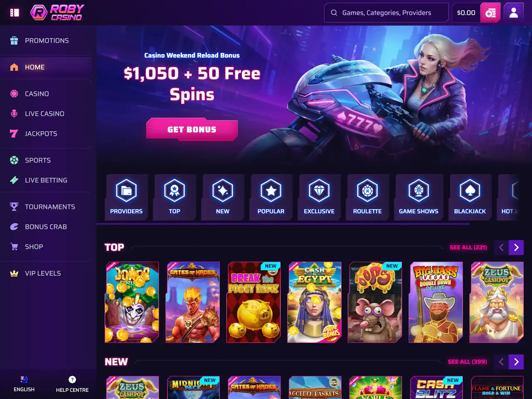
Task: Open the Big Bass Vegas game thumbnail
Action: click(436, 302)
